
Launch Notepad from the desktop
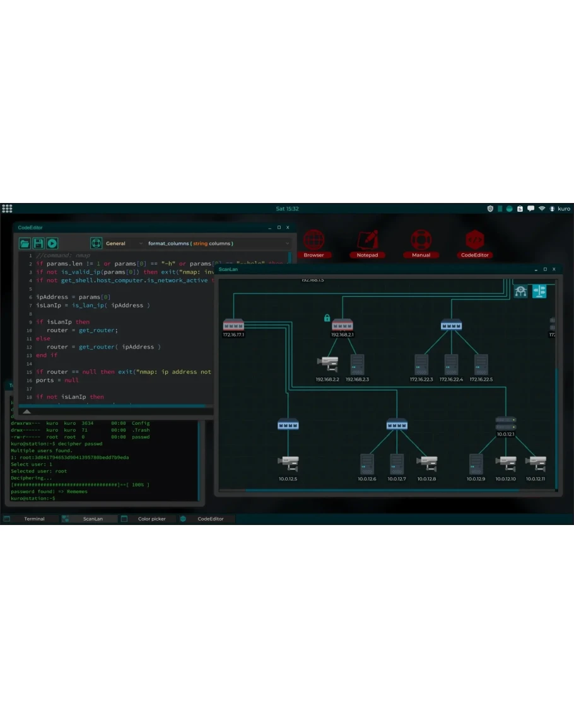[x=367, y=243]
